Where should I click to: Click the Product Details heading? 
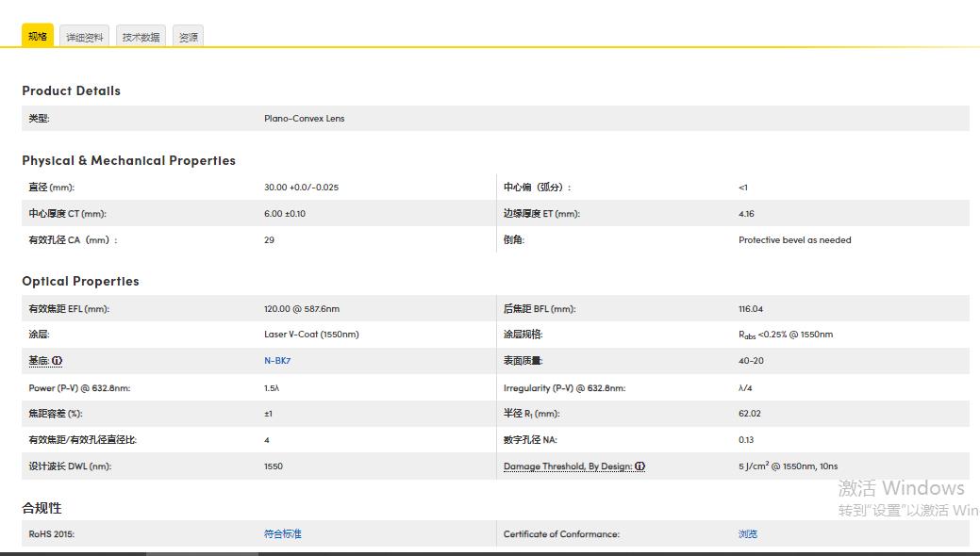(x=71, y=90)
